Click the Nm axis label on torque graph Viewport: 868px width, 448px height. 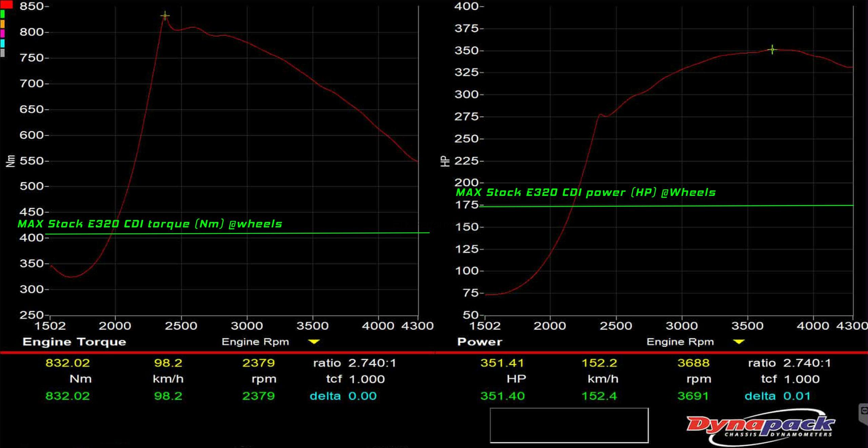coord(11,161)
